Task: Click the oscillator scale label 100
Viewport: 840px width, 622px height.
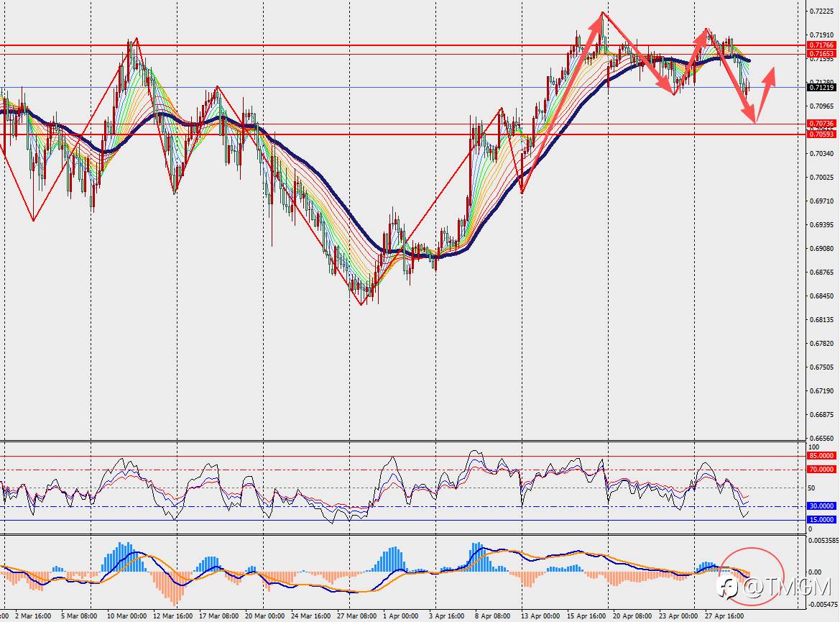Action: click(x=813, y=447)
